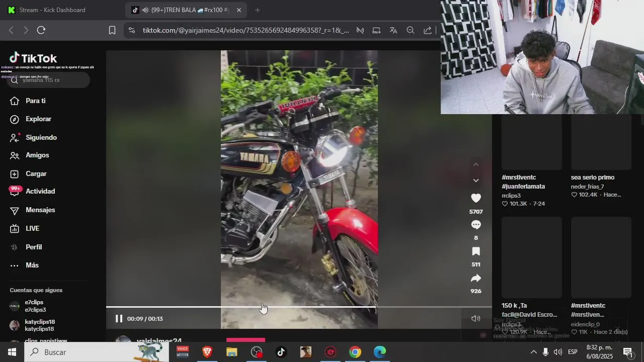
Task: Translate this page icon
Action: tap(393, 30)
